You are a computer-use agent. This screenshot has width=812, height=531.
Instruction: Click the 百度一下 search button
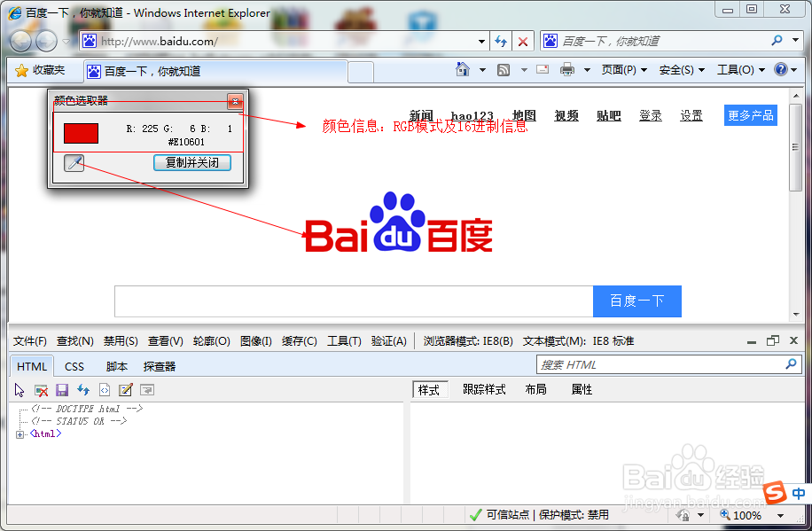pos(637,301)
